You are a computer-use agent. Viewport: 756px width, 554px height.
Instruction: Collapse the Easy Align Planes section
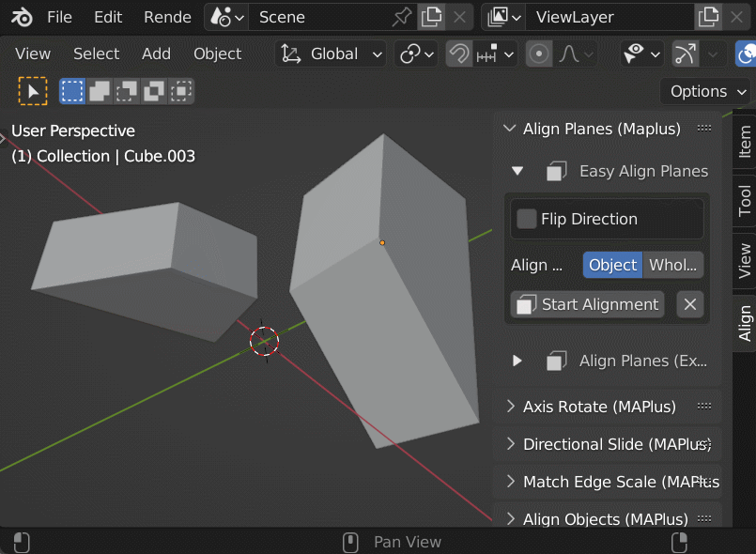pyautogui.click(x=517, y=171)
